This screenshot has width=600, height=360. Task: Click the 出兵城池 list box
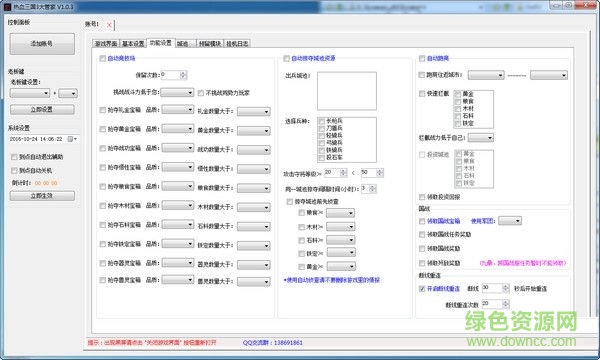pos(347,91)
